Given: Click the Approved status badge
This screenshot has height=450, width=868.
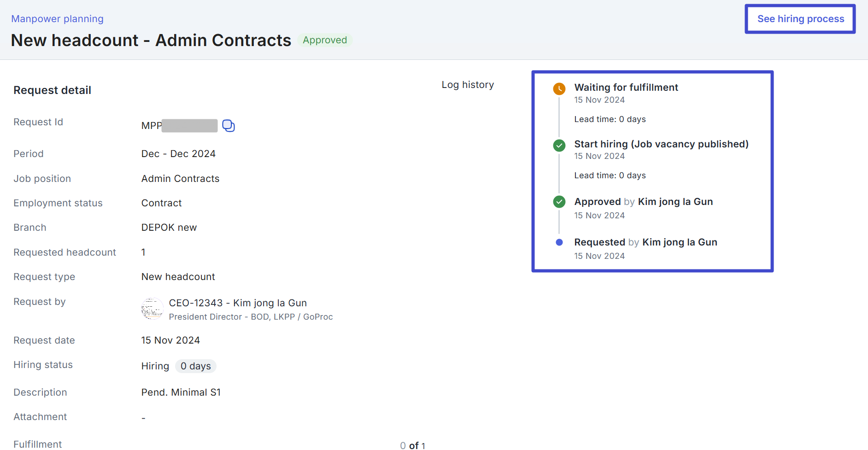Looking at the screenshot, I should pyautogui.click(x=325, y=40).
